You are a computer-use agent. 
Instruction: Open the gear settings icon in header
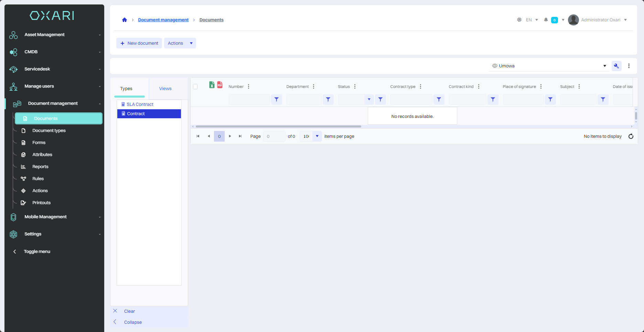coord(519,20)
